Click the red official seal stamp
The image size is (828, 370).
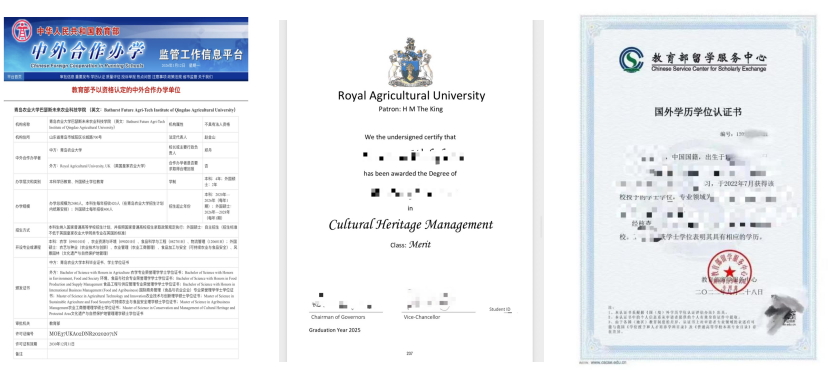[729, 272]
